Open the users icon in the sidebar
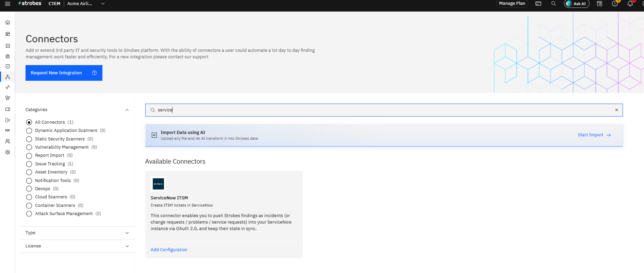 point(7,141)
